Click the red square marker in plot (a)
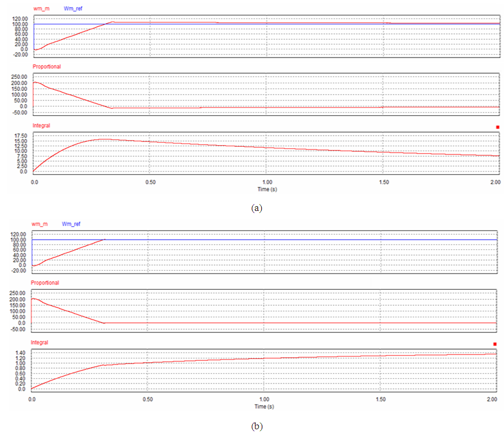This screenshot has width=504, height=435. click(497, 127)
